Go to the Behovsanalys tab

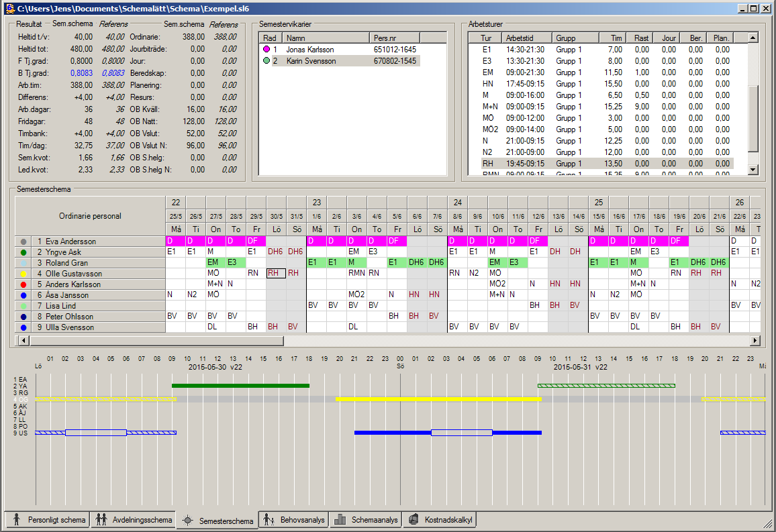[294, 520]
